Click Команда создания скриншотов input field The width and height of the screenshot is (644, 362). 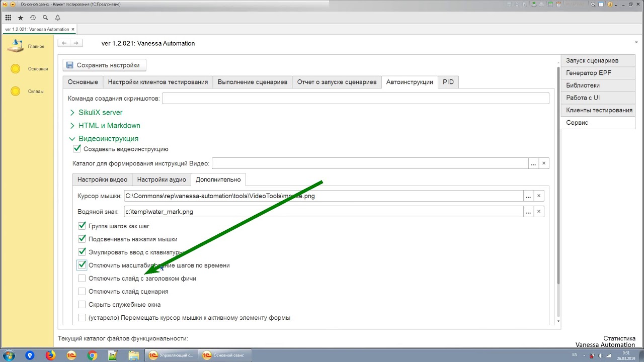[356, 98]
